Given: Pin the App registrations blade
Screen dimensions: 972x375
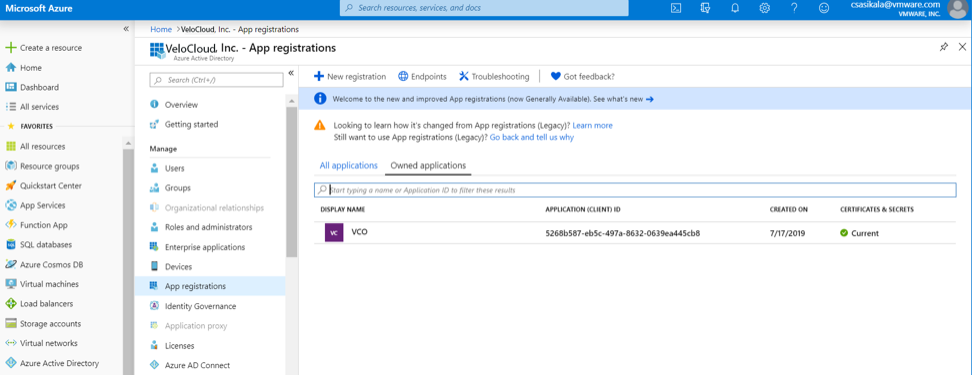Looking at the screenshot, I should 943,46.
